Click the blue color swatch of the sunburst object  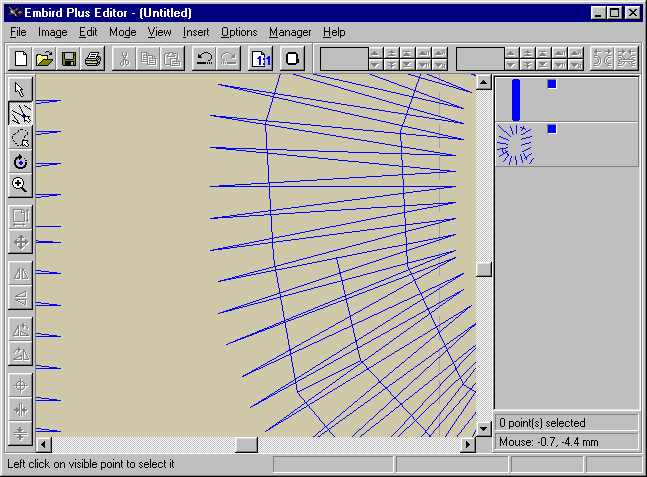(552, 129)
